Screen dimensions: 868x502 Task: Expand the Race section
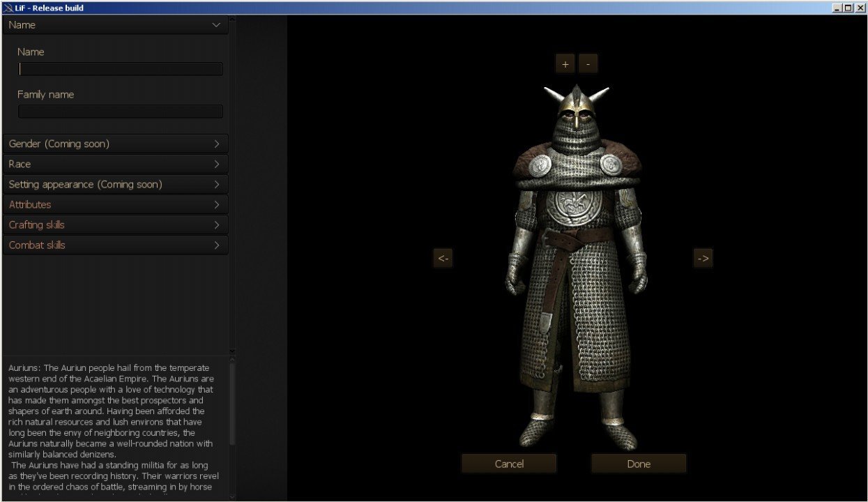pyautogui.click(x=116, y=164)
